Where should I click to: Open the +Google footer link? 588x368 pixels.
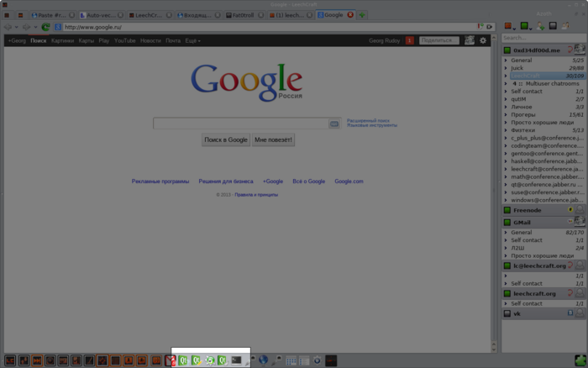click(273, 181)
